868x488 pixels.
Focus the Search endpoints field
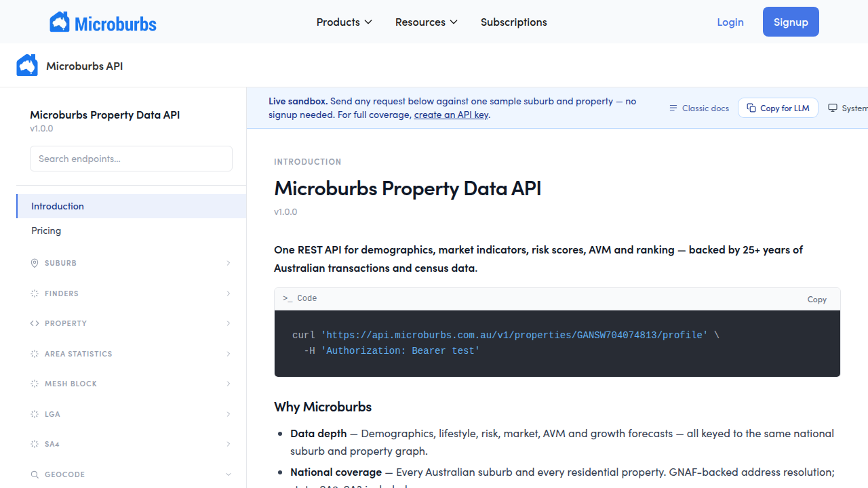131,159
